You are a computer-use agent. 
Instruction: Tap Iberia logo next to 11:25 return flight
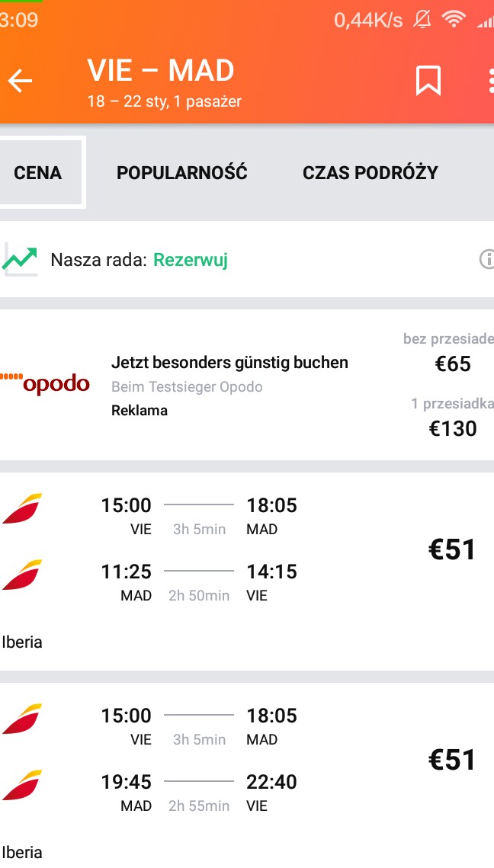point(22,575)
